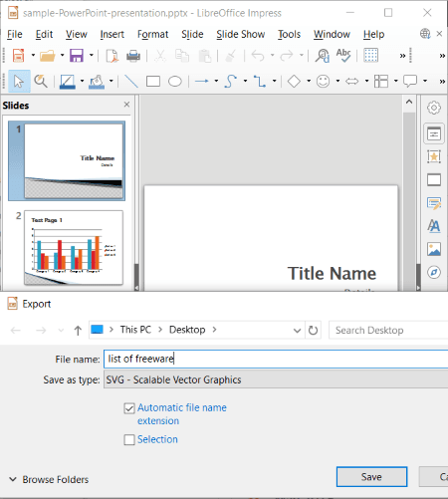Select the Lines and Arrows tool
The image size is (448, 499).
(x=202, y=81)
